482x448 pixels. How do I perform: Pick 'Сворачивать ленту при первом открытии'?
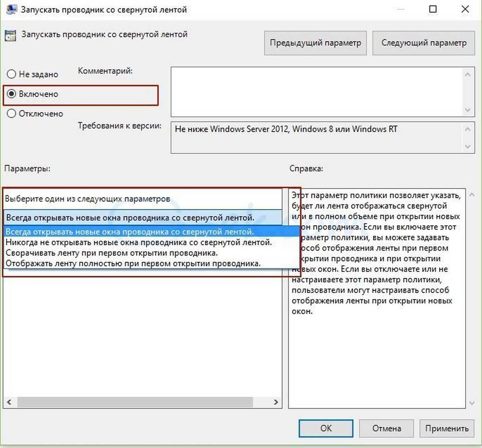(111, 253)
